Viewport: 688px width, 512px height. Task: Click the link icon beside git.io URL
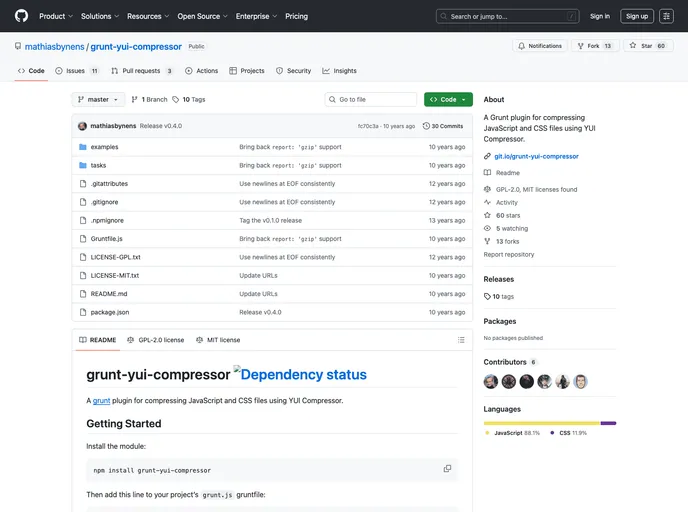(x=487, y=156)
